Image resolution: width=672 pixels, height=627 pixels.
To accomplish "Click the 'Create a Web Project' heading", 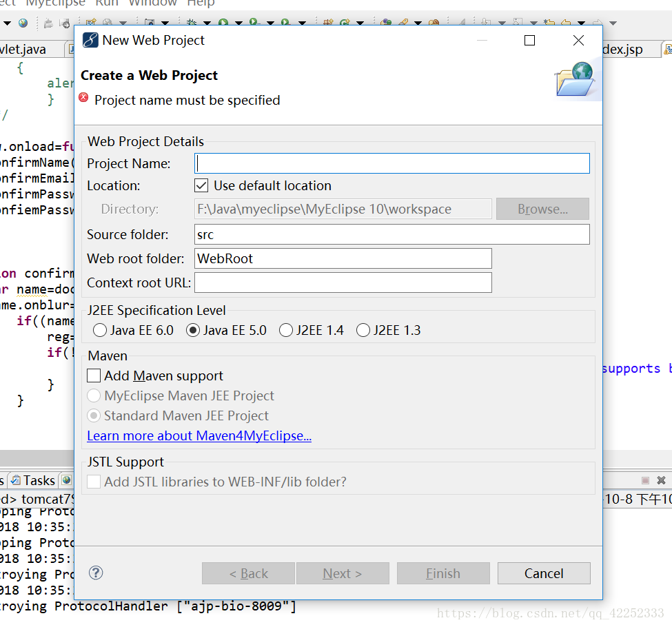I will pyautogui.click(x=149, y=75).
